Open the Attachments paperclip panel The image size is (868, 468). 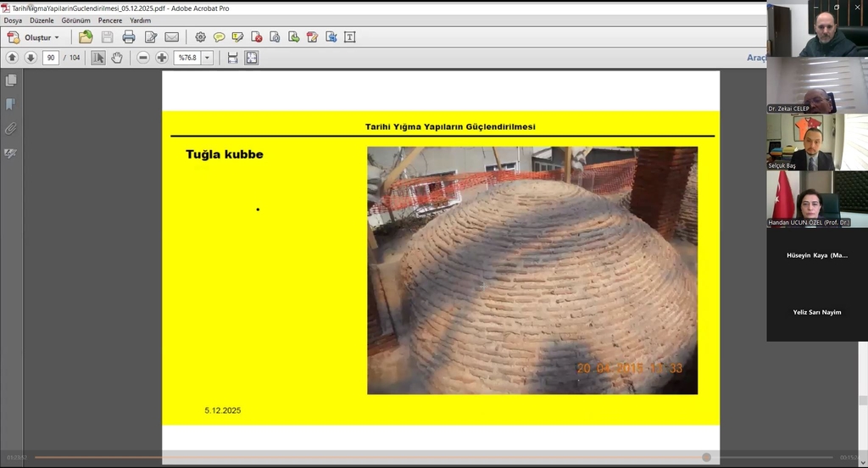click(11, 129)
